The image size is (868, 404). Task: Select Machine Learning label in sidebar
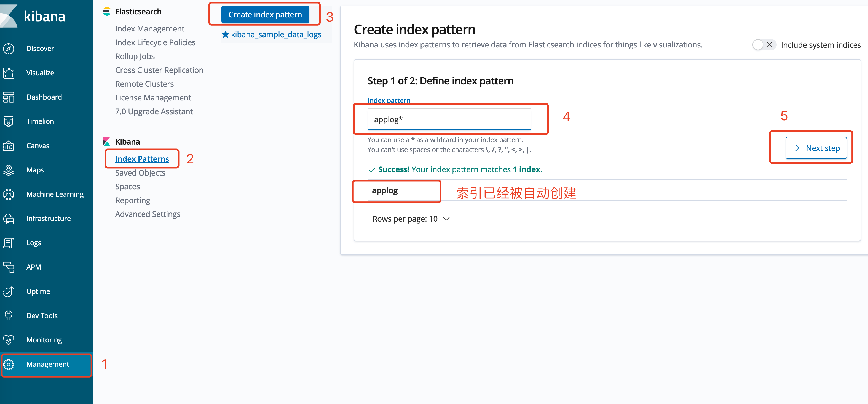pyautogui.click(x=55, y=194)
